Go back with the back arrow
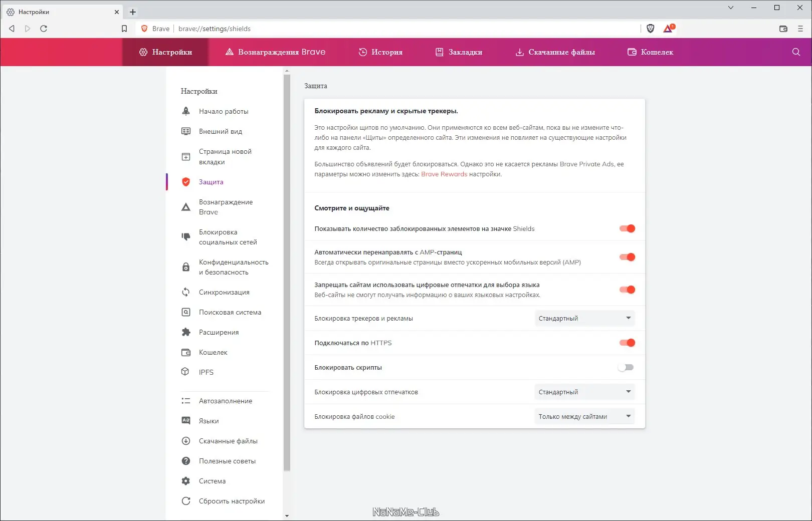 point(12,29)
